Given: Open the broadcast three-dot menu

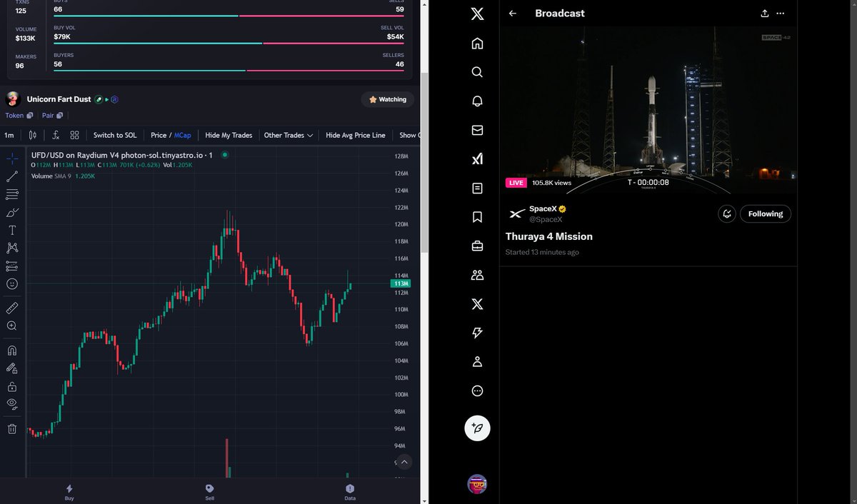Looking at the screenshot, I should [780, 13].
